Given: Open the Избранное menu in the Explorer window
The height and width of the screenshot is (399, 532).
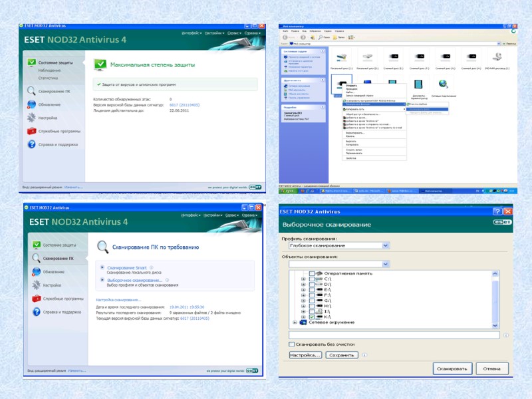Looking at the screenshot, I should click(315, 31).
